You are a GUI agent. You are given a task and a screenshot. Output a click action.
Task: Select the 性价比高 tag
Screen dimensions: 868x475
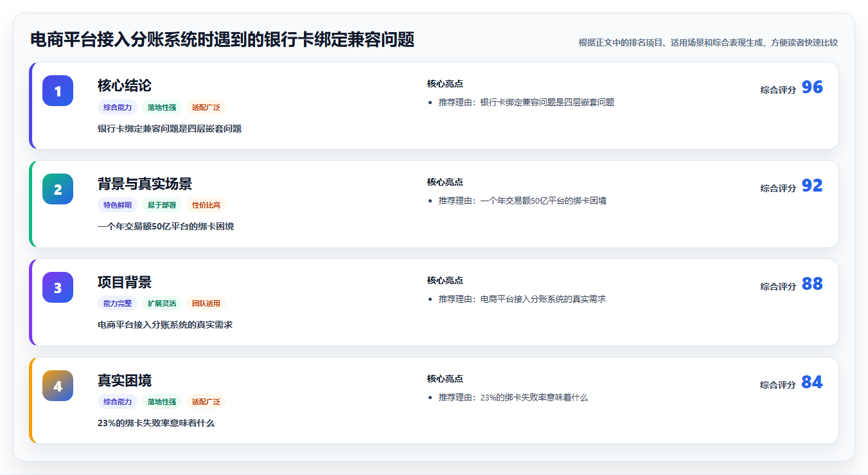[206, 206]
